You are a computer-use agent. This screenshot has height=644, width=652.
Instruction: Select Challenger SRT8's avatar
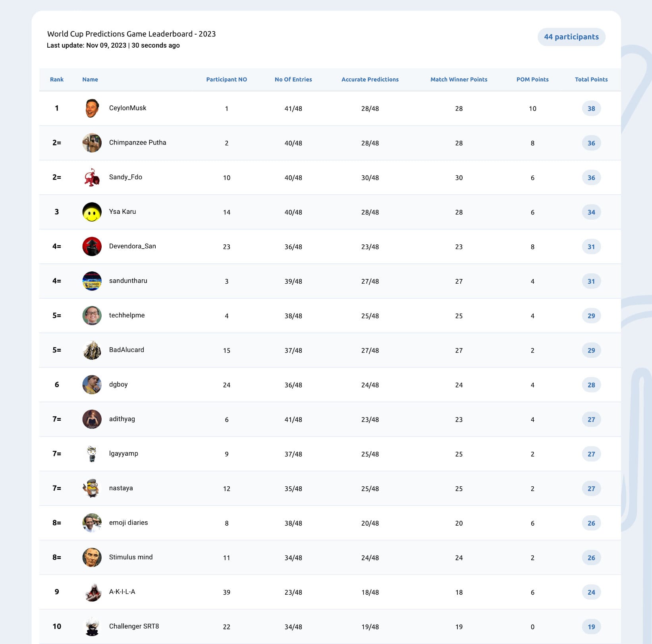click(92, 627)
